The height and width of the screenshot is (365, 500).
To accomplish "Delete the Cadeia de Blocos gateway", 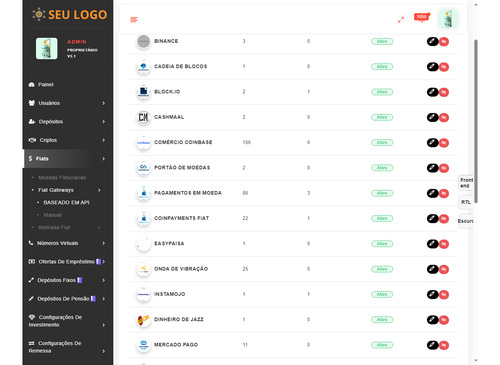I will coord(444,67).
